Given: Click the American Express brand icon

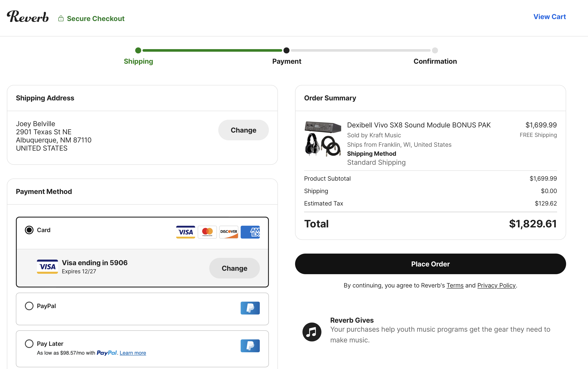Looking at the screenshot, I should [250, 232].
